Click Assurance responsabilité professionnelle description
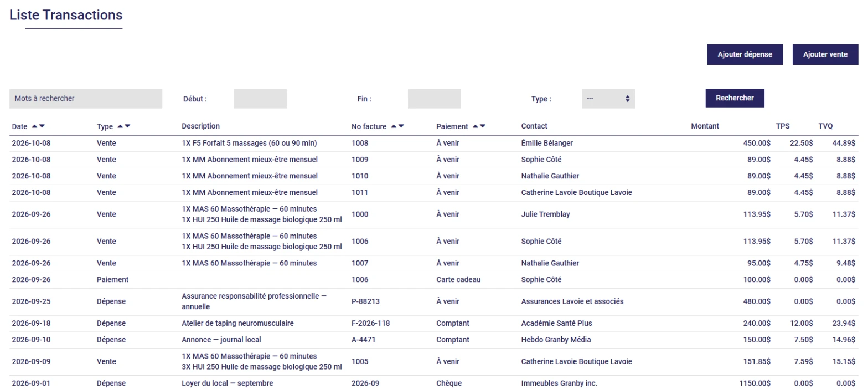 [x=254, y=301]
